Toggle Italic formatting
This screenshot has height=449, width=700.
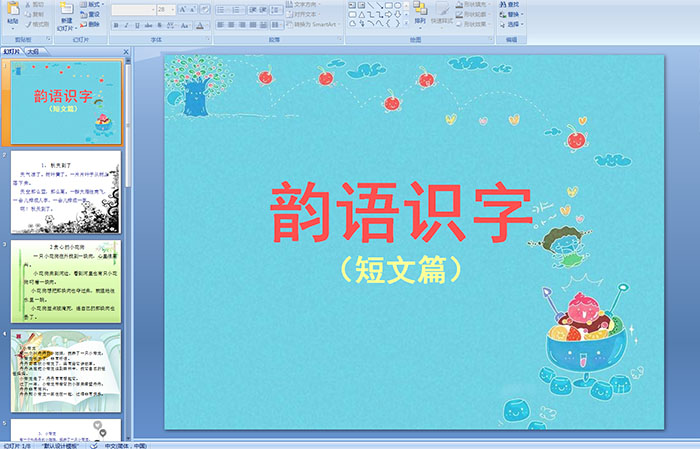point(126,25)
